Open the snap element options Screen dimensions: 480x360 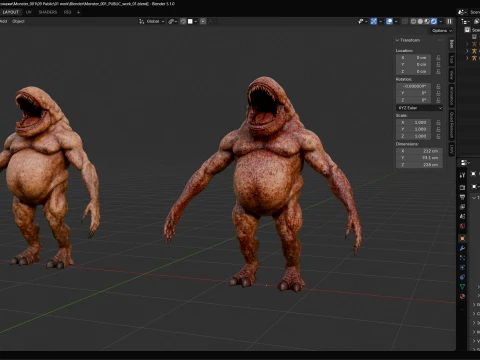point(192,21)
